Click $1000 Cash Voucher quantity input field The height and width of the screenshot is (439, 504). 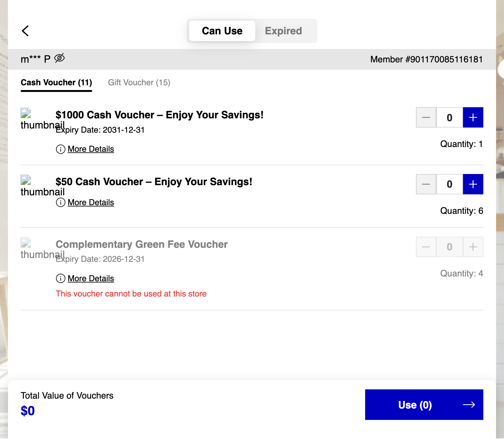(x=450, y=117)
